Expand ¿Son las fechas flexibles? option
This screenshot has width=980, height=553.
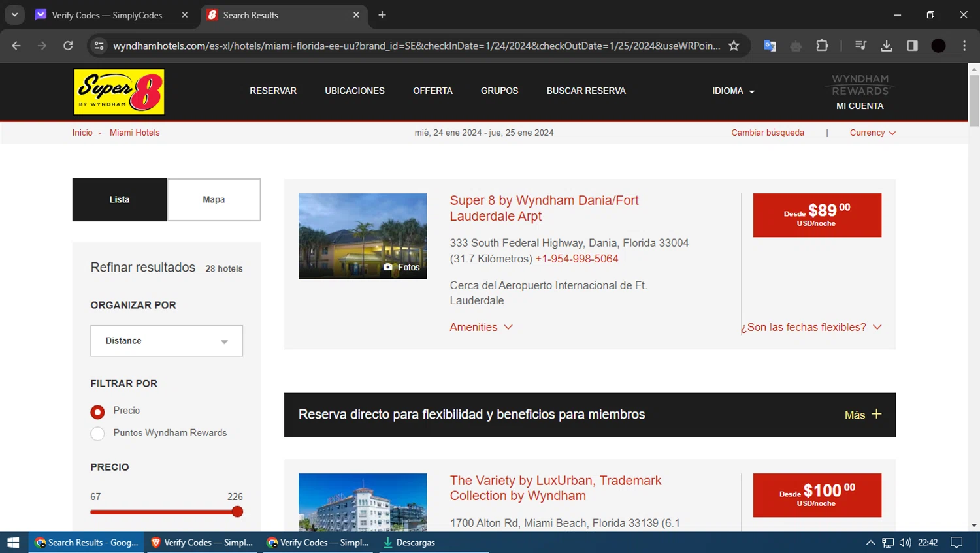pyautogui.click(x=811, y=327)
